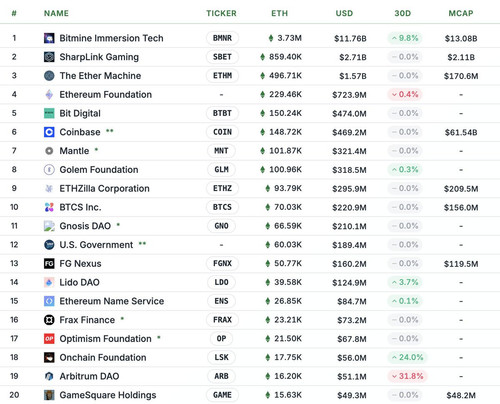Click the ETHZ ticker badge

point(222,188)
